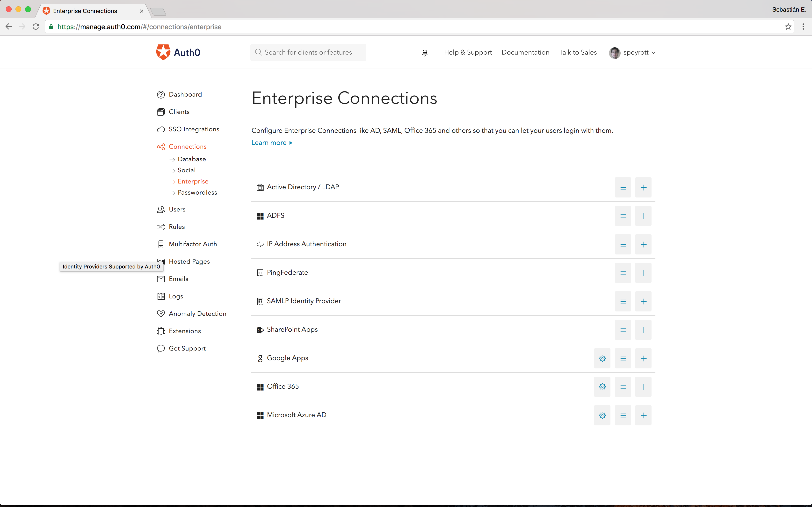Click gear icon for Microsoft Azure AD
The image size is (812, 507).
coord(602,415)
